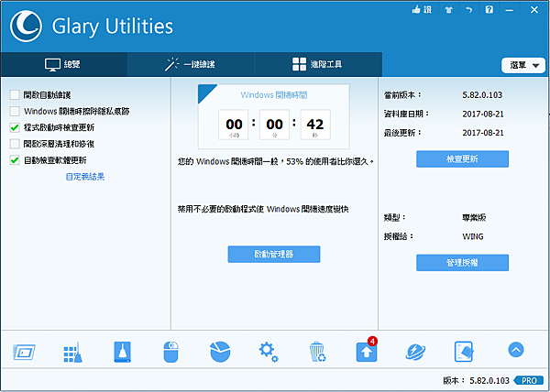Click the 00 minutes counter box

tap(274, 125)
